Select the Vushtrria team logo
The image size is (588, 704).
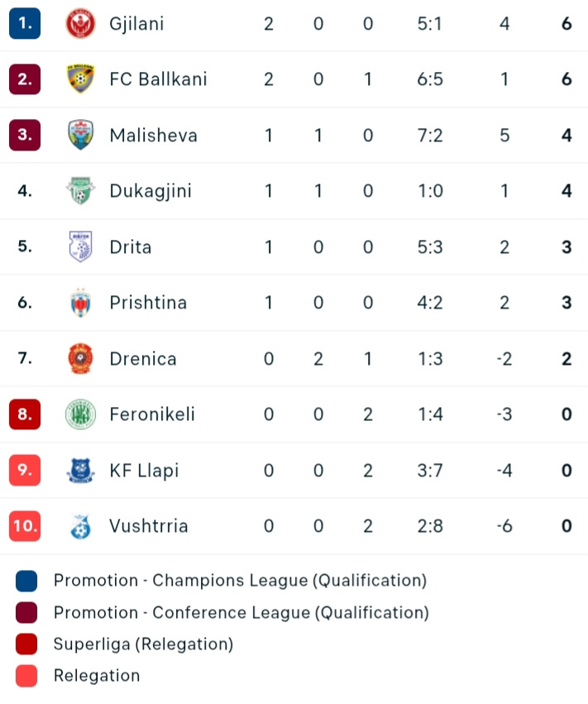(80, 526)
